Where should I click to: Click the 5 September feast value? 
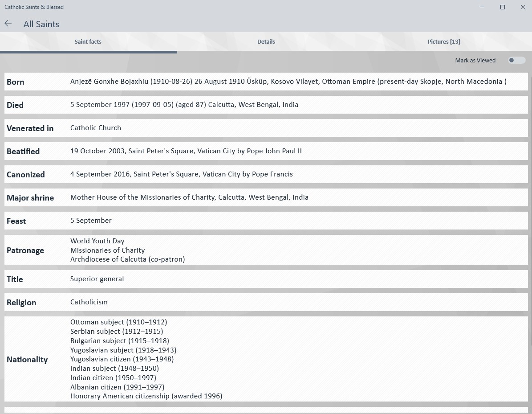pyautogui.click(x=91, y=221)
